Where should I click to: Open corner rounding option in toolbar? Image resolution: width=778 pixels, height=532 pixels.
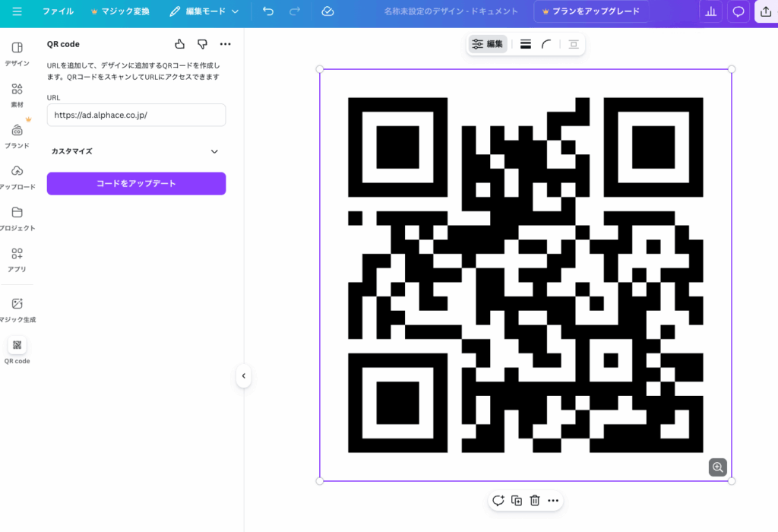tap(546, 44)
